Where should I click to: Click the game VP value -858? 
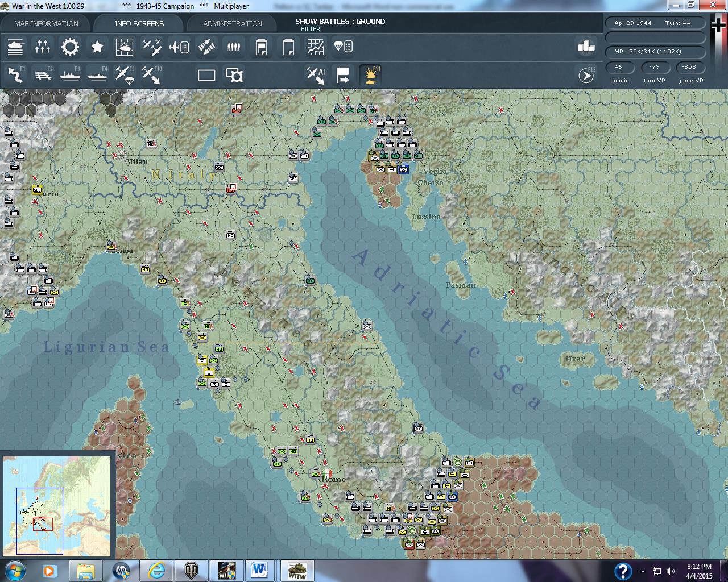[x=689, y=66]
